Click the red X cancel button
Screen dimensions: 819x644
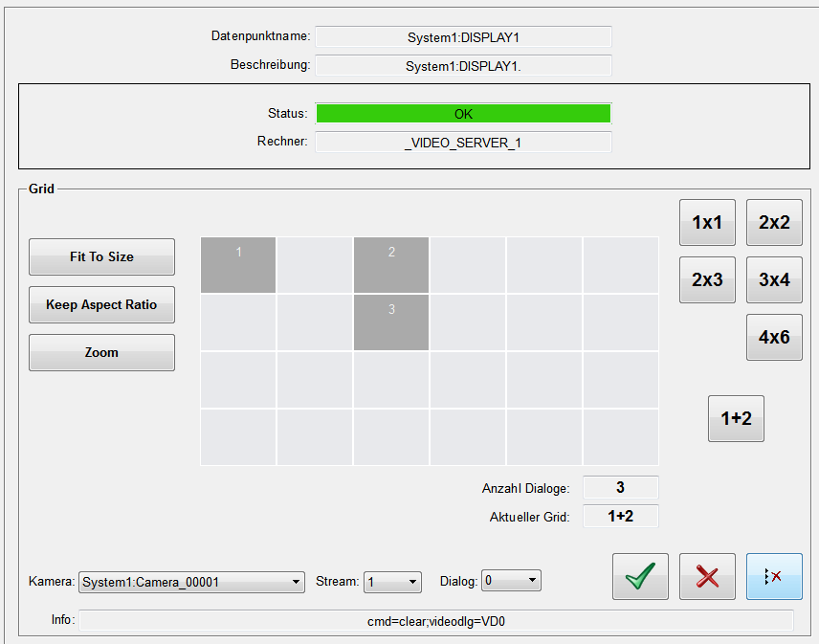tap(707, 577)
